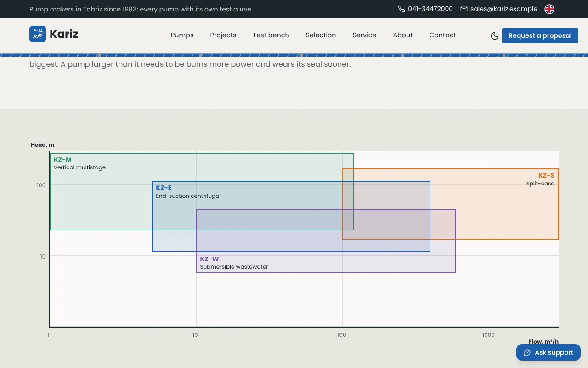The height and width of the screenshot is (368, 588).
Task: Toggle dark mode with the moon icon
Action: 495,36
